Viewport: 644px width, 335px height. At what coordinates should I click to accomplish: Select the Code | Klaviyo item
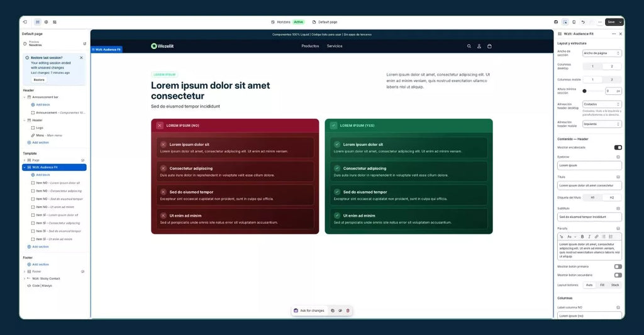click(40, 286)
